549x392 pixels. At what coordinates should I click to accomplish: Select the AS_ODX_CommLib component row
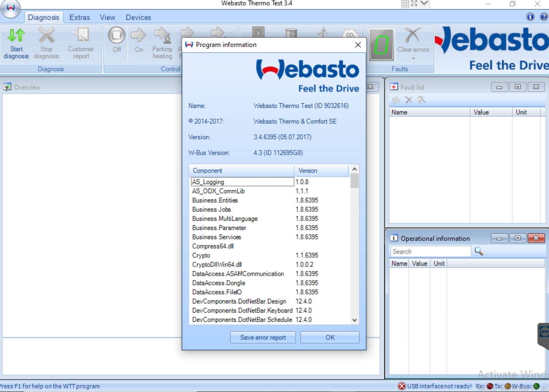(x=218, y=191)
